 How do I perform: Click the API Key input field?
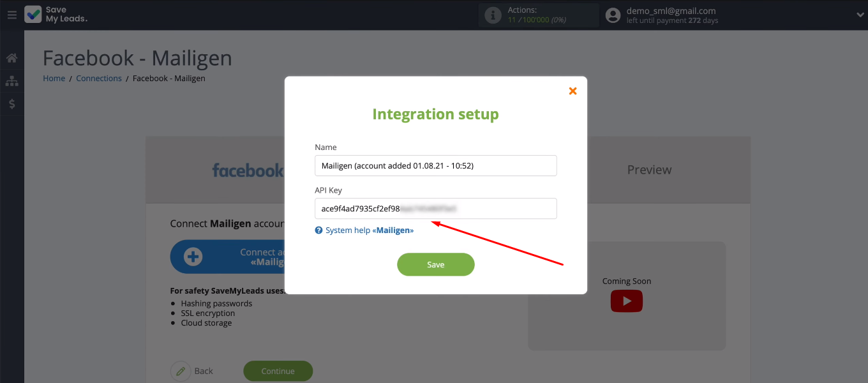(x=435, y=209)
